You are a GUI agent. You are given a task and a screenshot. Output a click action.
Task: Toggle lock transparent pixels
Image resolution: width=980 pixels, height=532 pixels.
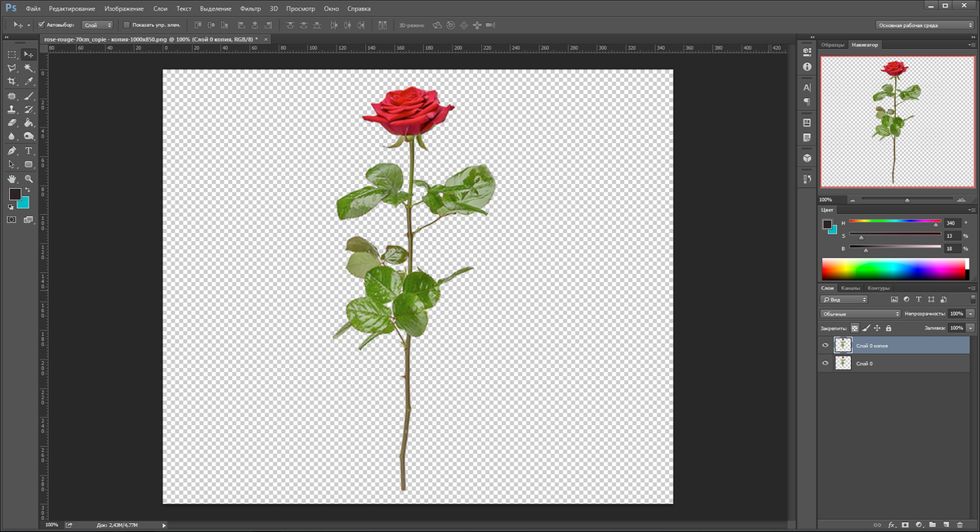click(855, 328)
